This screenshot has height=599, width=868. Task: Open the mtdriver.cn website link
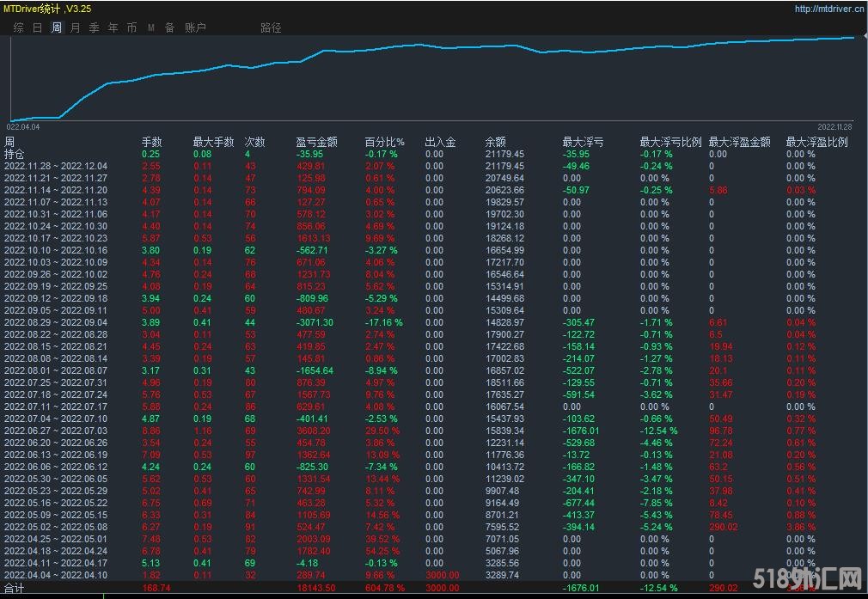point(828,9)
